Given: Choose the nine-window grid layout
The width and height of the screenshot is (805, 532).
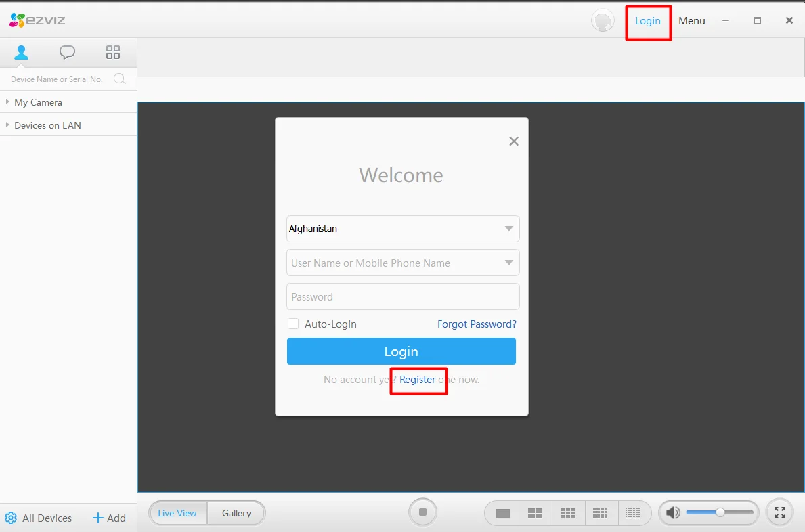Looking at the screenshot, I should tap(568, 514).
